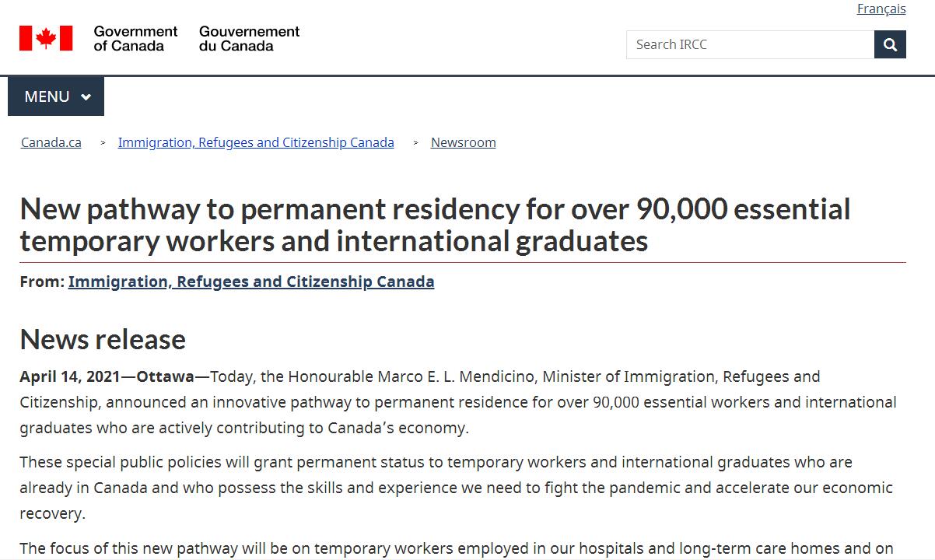This screenshot has width=935, height=560.
Task: Click the magnifying glass search button
Action: coord(890,45)
